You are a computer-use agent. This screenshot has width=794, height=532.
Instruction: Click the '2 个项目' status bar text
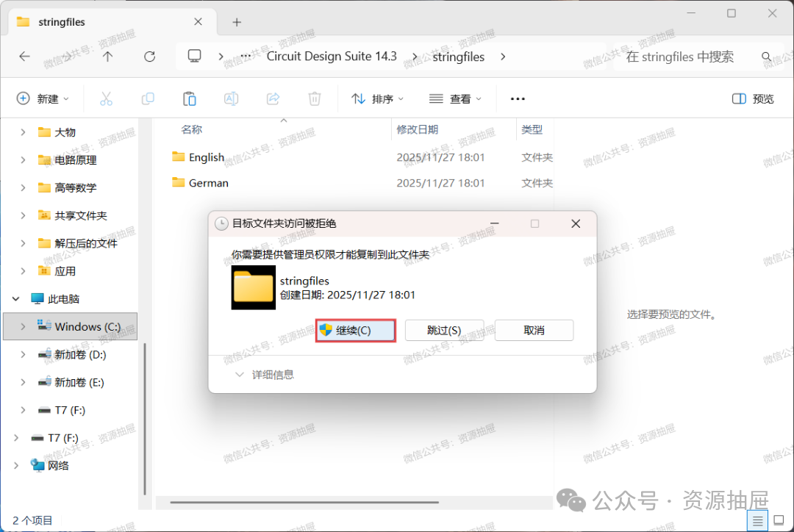[32, 520]
